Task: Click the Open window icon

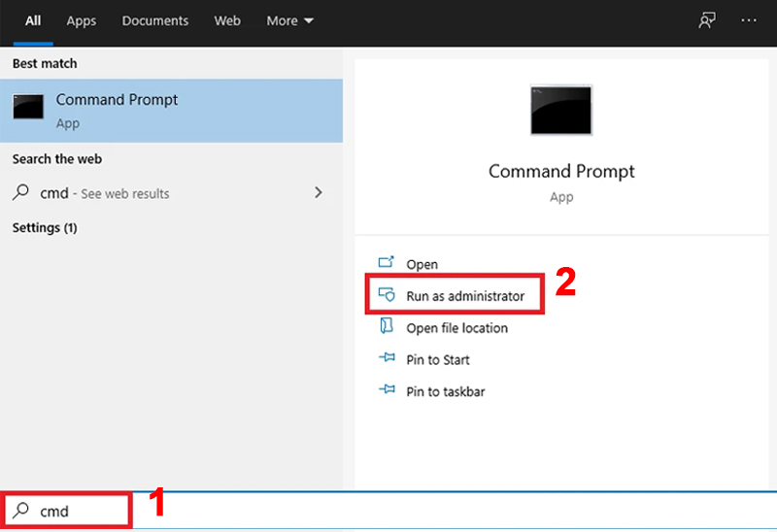Action: coord(386,261)
